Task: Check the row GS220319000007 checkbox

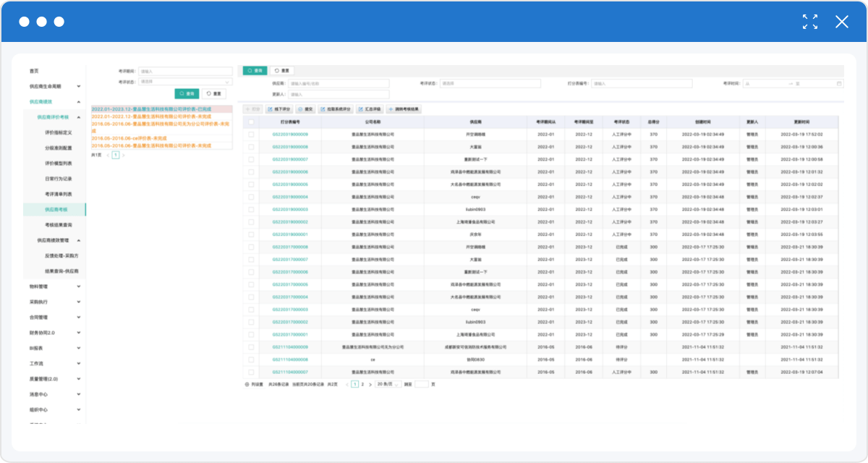Action: point(251,159)
